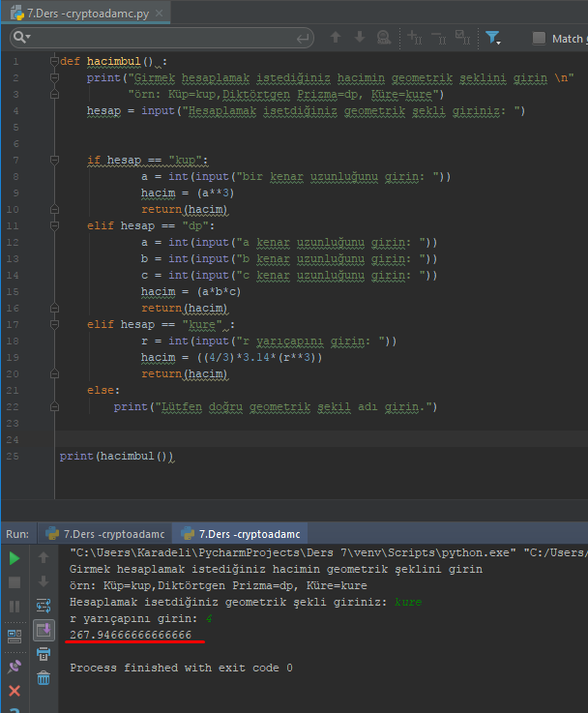Click the restore layout icon in Run sidebar
588x713 pixels.
15,636
